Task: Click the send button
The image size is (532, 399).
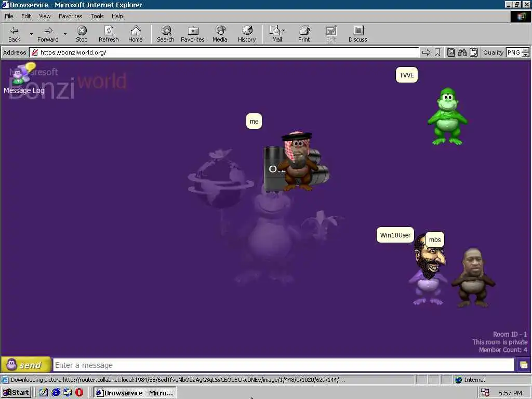Action: pos(26,365)
